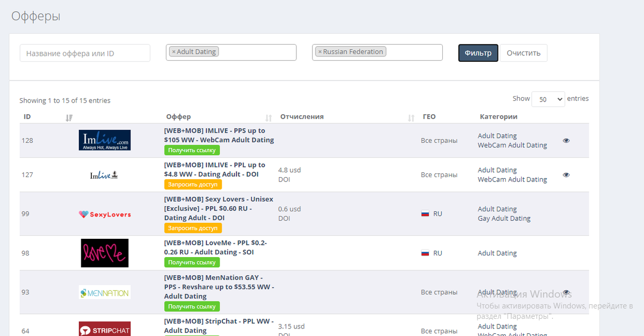Sort by the ID column sort icon
Image resolution: width=644 pixels, height=336 pixels.
[69, 118]
